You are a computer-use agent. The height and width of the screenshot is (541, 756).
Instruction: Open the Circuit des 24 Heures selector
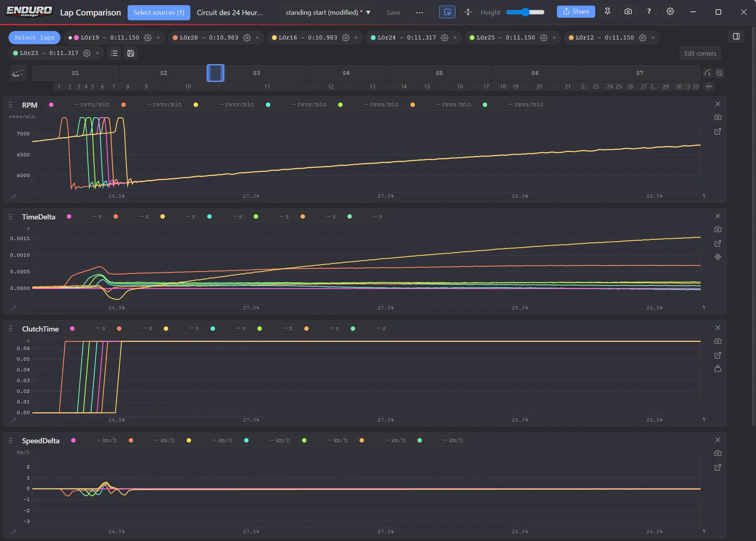[x=230, y=12]
